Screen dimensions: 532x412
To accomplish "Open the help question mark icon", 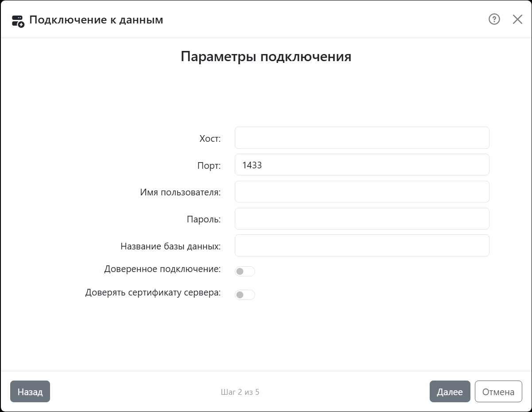I will (494, 19).
